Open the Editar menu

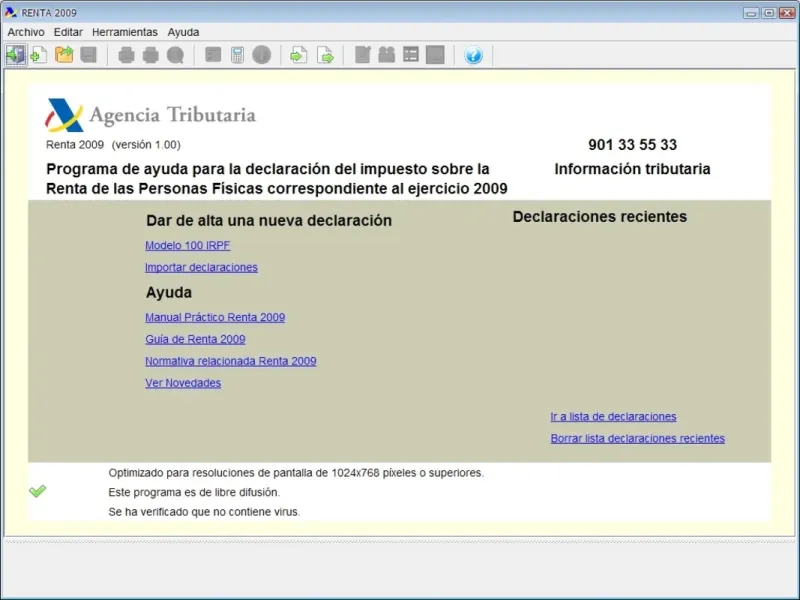[x=68, y=32]
